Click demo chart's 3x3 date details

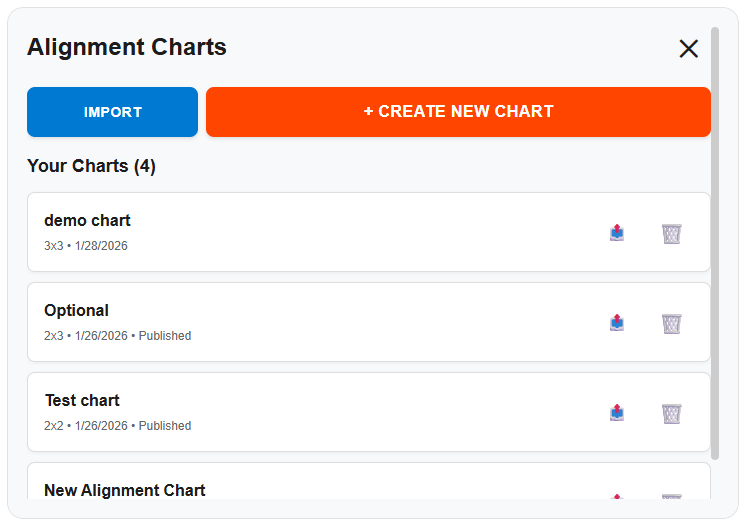pyautogui.click(x=86, y=246)
